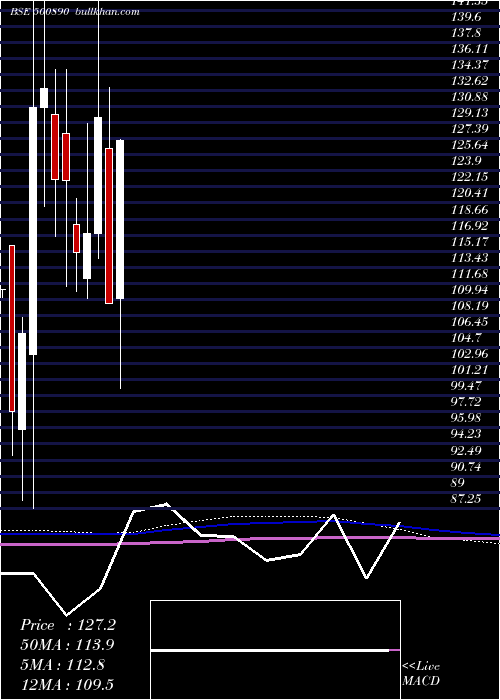Click inside the MACD histogram box
This screenshot has width=500, height=700.
(275, 650)
